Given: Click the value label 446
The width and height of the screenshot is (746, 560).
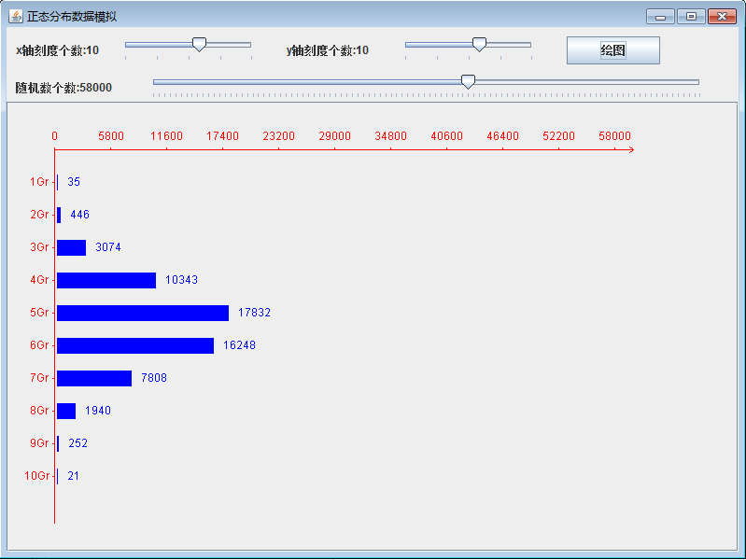Looking at the screenshot, I should [x=80, y=215].
